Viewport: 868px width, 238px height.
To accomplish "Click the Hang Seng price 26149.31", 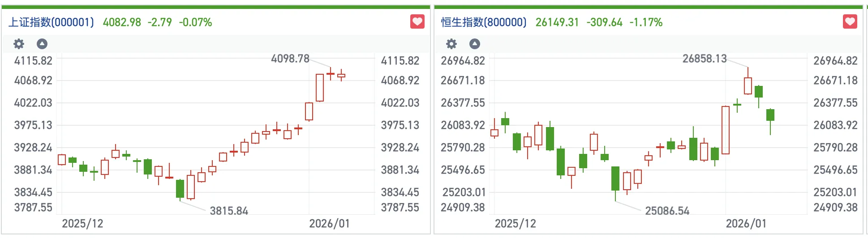I will (x=557, y=22).
